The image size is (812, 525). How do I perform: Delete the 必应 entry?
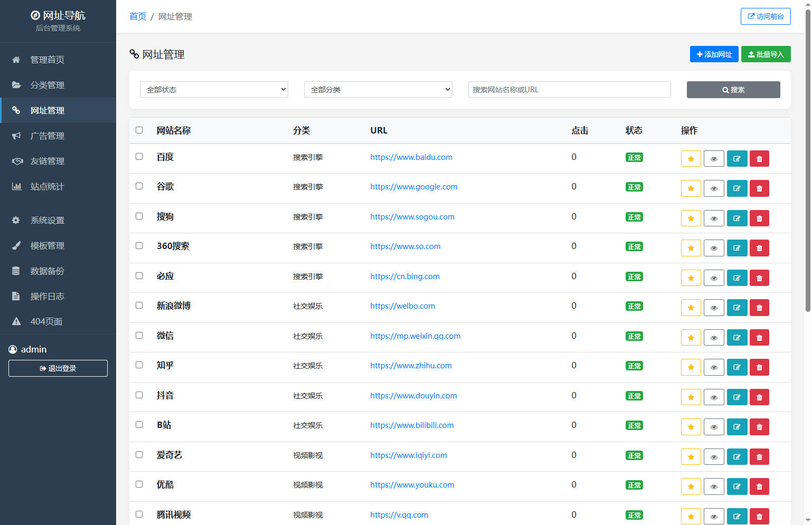coord(759,278)
